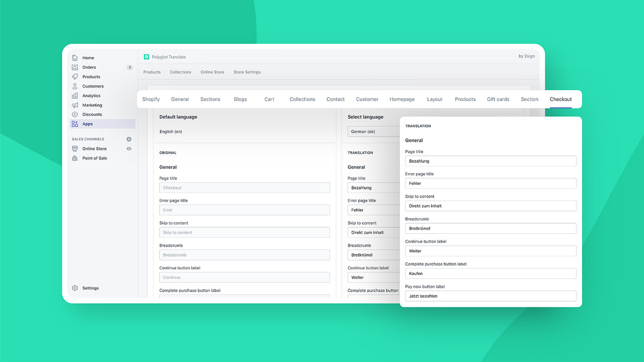
Task: Click the Customers person icon
Action: point(75,86)
